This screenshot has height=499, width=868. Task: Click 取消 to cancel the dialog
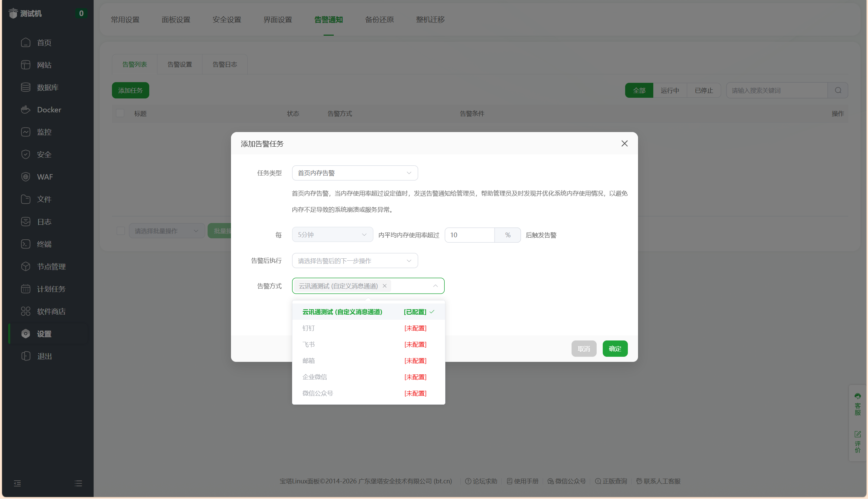point(584,349)
